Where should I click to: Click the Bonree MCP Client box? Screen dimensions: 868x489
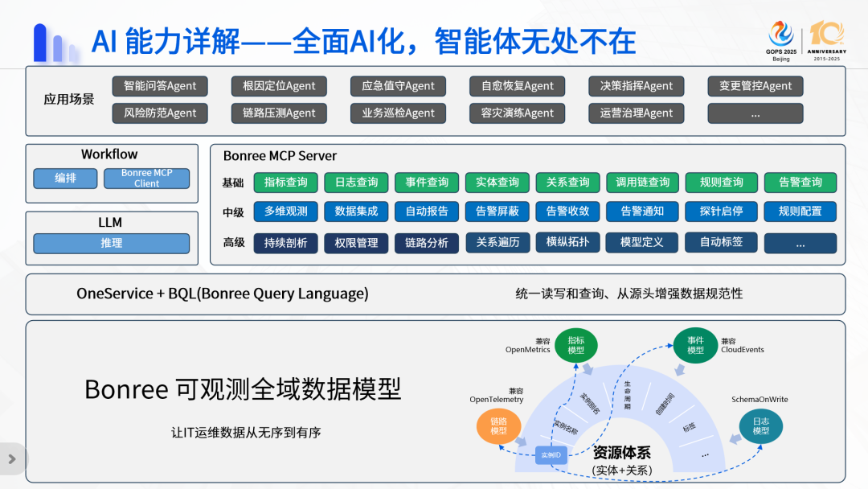[147, 179]
